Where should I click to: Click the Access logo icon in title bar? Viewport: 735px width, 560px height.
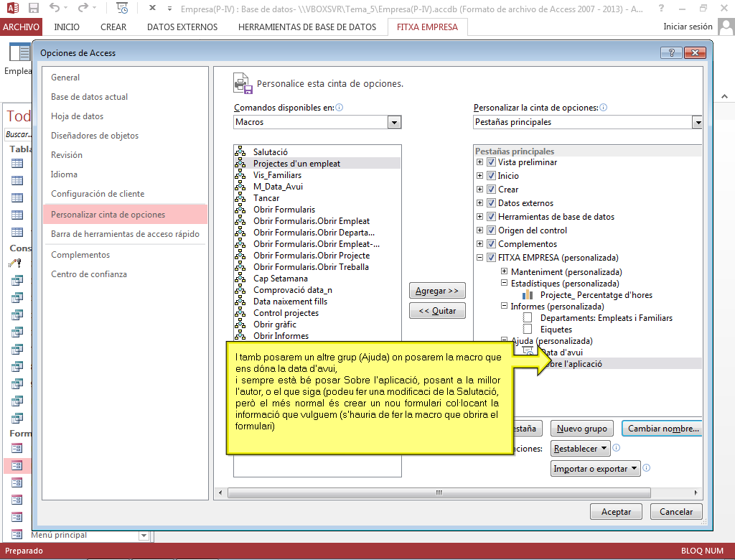(13, 8)
